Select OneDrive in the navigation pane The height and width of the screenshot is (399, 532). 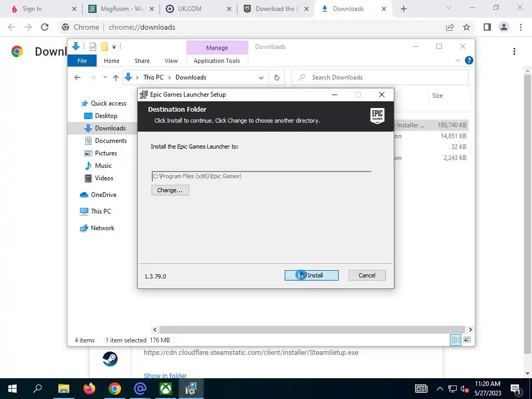98,195
